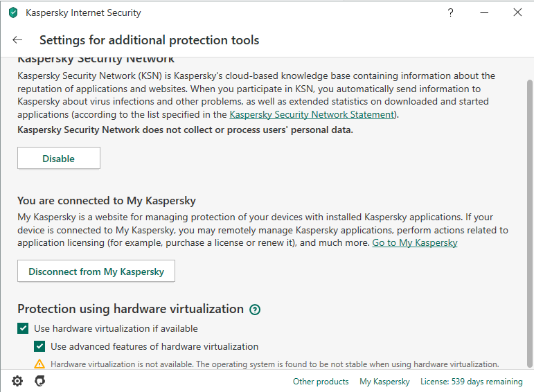Disable Kaspersky Security Network
534x392 pixels.
(59, 159)
